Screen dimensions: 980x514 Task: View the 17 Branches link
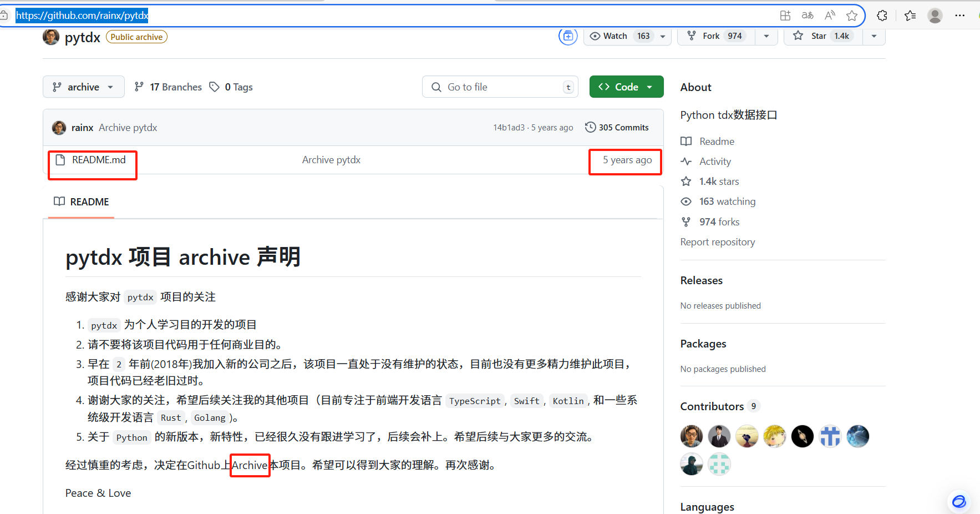169,87
